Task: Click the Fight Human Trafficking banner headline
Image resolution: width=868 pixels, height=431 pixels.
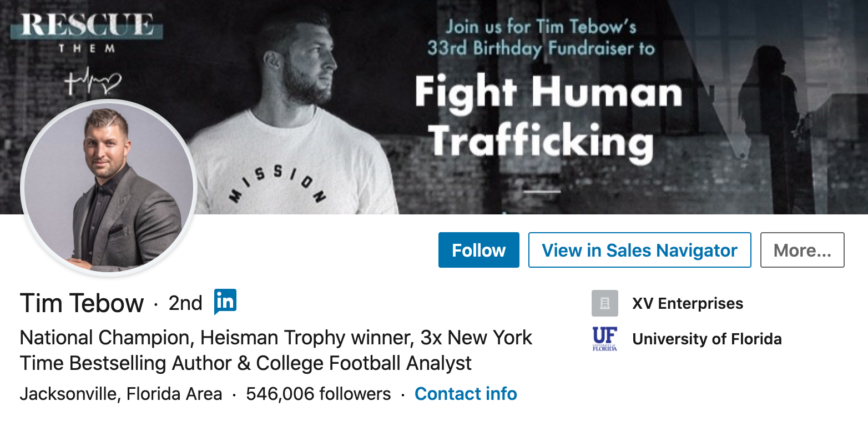Action: point(547,117)
